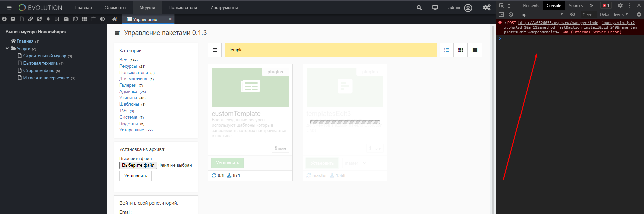Go to the home tab icon

click(115, 19)
